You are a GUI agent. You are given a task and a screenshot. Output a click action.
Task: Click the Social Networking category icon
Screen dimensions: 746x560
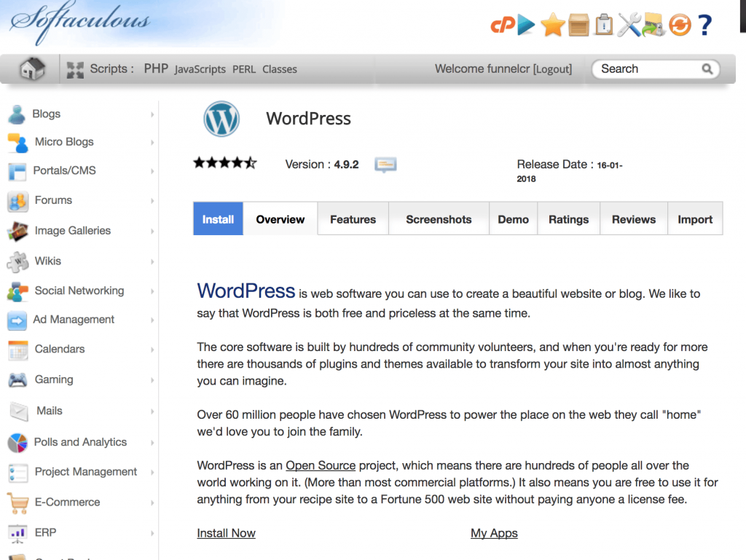pyautogui.click(x=18, y=291)
